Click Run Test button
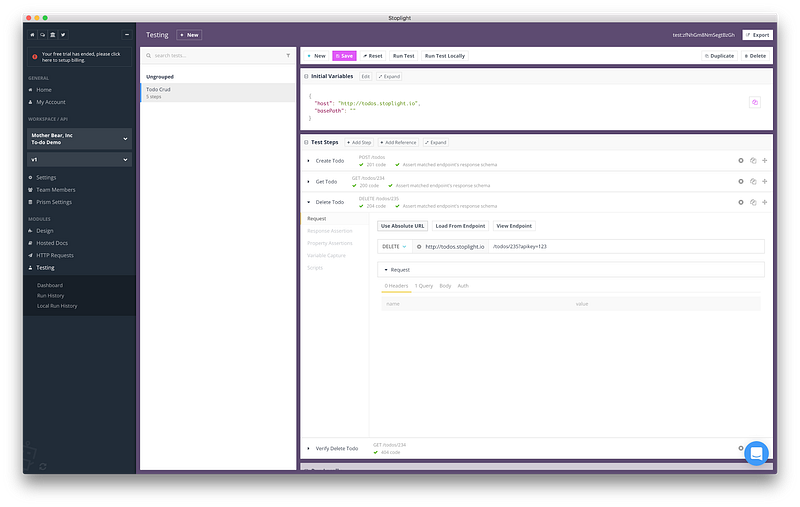This screenshot has height=507, width=800. [x=404, y=56]
